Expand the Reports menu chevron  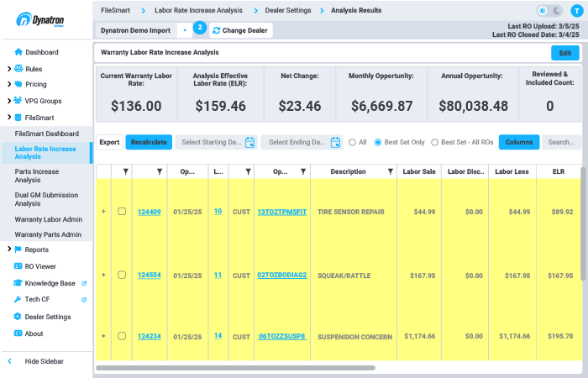click(x=9, y=249)
